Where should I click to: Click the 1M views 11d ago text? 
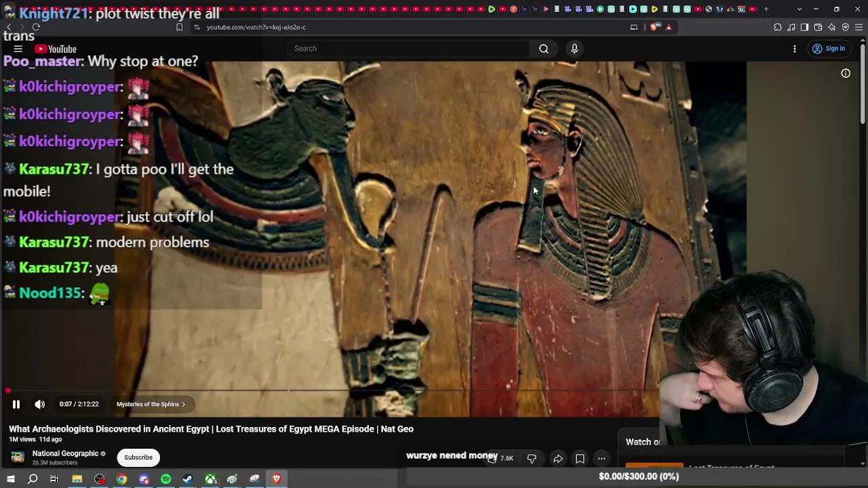[x=35, y=440]
